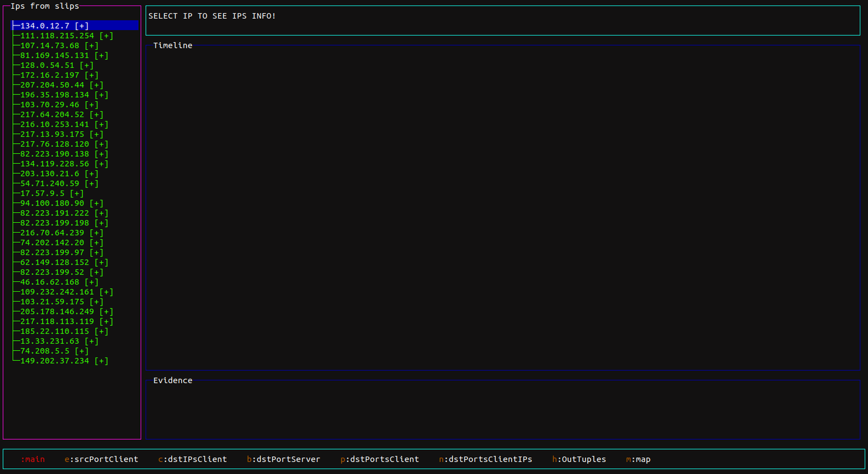Click inside the Evidence panel

click(x=503, y=411)
